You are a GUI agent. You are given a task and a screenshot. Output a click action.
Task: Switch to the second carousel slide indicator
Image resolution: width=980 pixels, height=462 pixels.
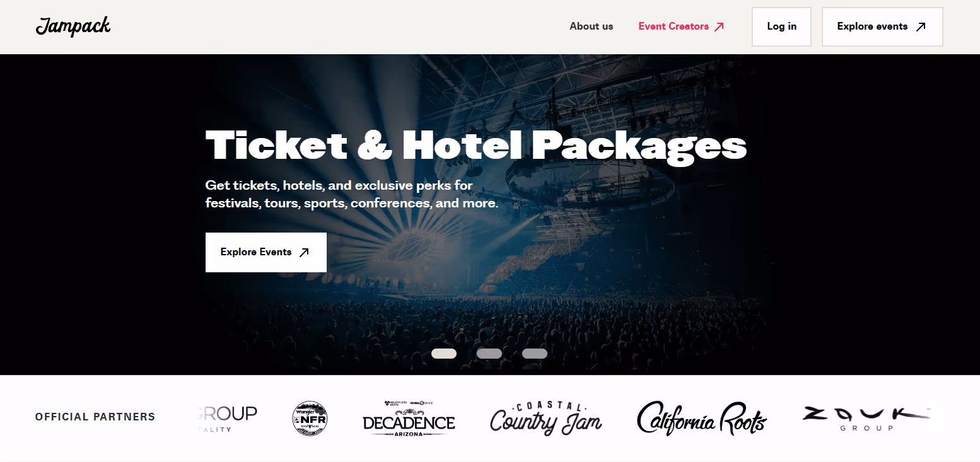(489, 354)
